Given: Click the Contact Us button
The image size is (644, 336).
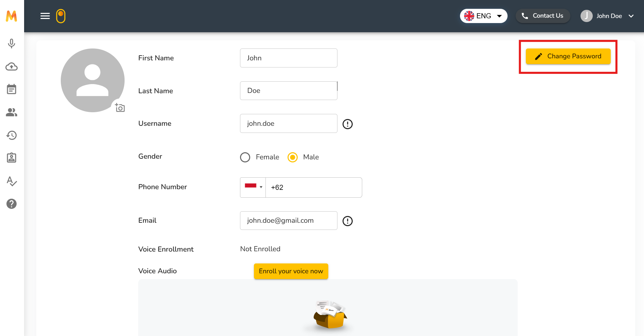Looking at the screenshot, I should (x=542, y=16).
